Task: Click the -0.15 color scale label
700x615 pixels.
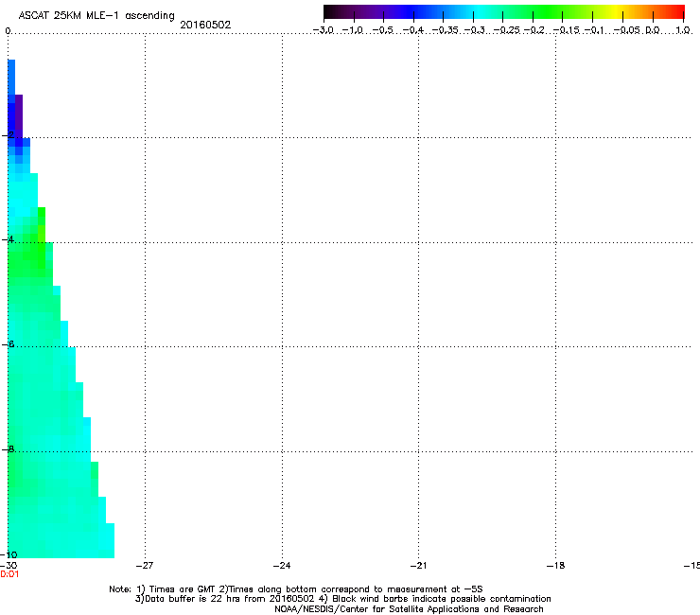Action: click(567, 30)
